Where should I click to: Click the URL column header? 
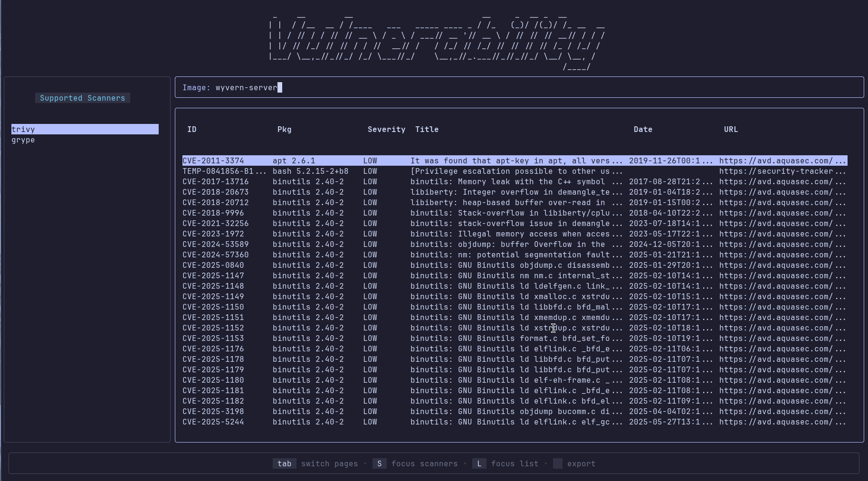(731, 129)
